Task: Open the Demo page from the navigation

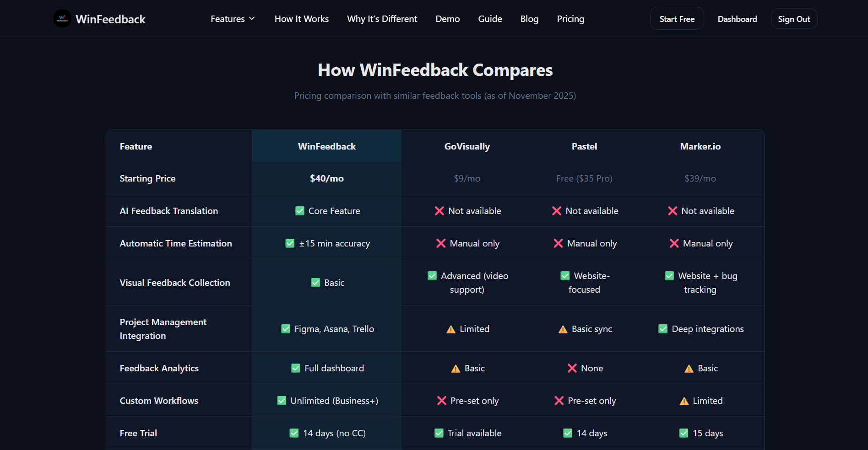Action: [447, 19]
